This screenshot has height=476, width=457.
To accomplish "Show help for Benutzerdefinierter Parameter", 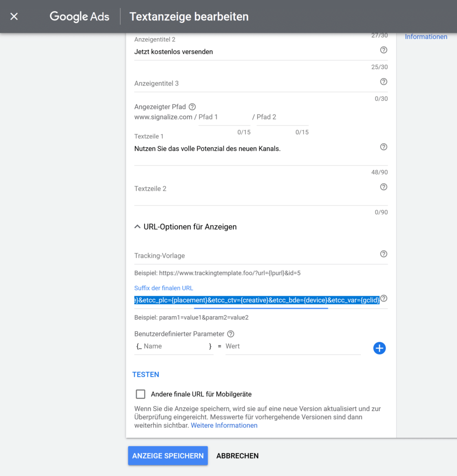I will point(231,334).
